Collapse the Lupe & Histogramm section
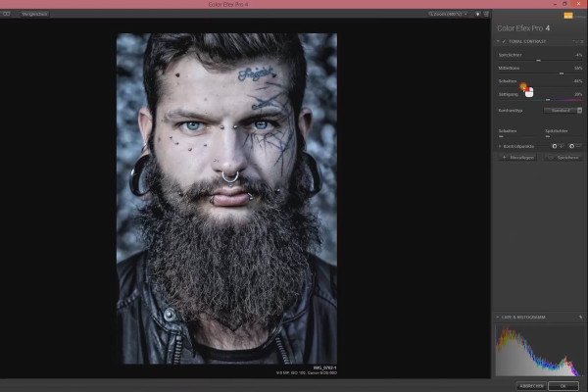Viewport: 588px width, 392px height. (x=498, y=317)
